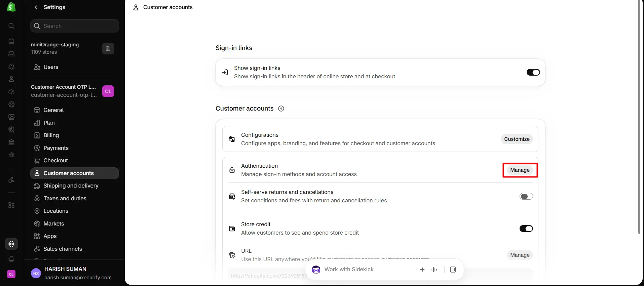The width and height of the screenshot is (644, 286).
Task: Click the Customer accounts page title
Action: click(x=168, y=7)
